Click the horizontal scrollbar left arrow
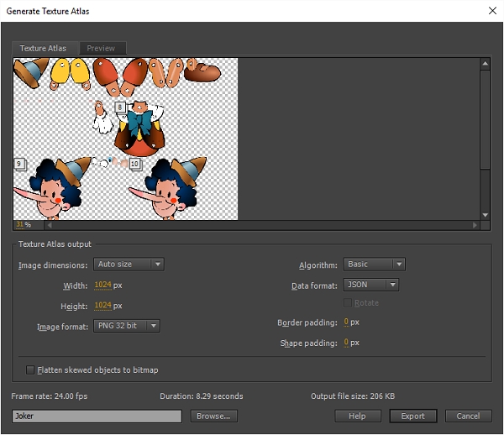The height and width of the screenshot is (435, 504). pyautogui.click(x=48, y=224)
